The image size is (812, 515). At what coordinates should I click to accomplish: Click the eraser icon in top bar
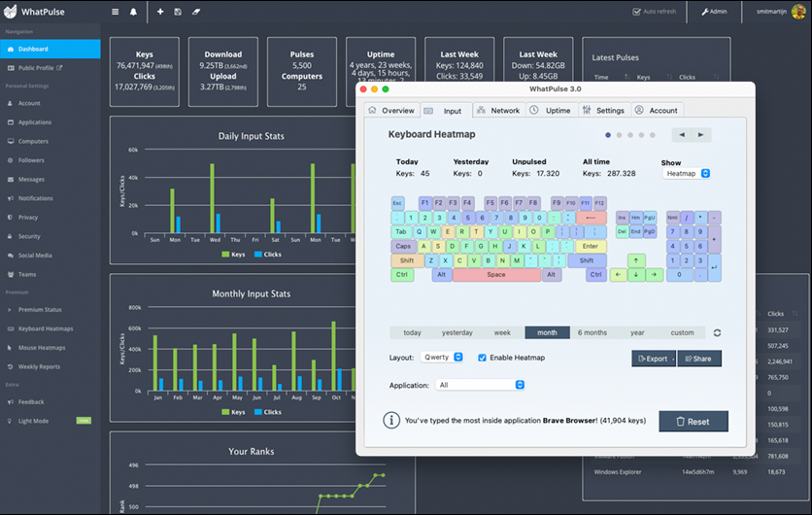tap(196, 12)
